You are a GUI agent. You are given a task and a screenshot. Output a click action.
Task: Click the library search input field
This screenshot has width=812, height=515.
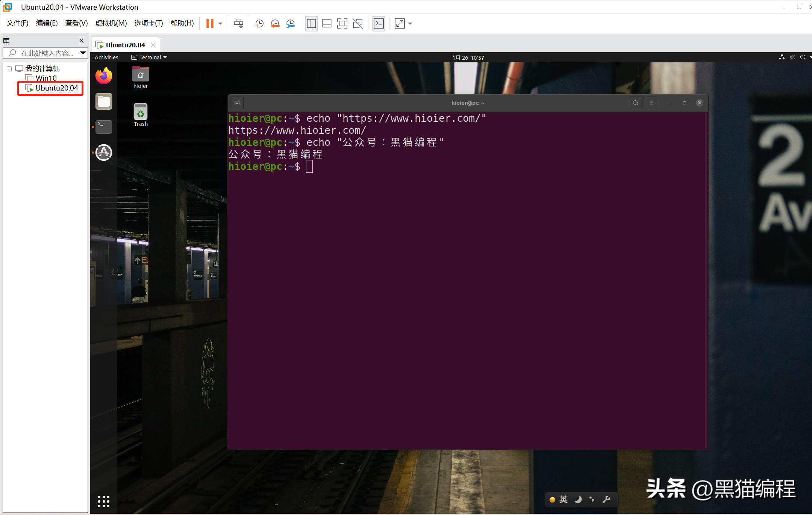point(47,53)
